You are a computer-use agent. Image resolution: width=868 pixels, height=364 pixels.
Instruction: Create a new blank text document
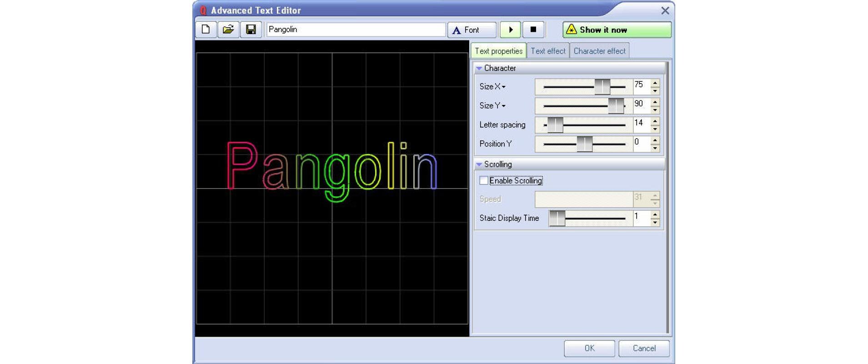206,30
